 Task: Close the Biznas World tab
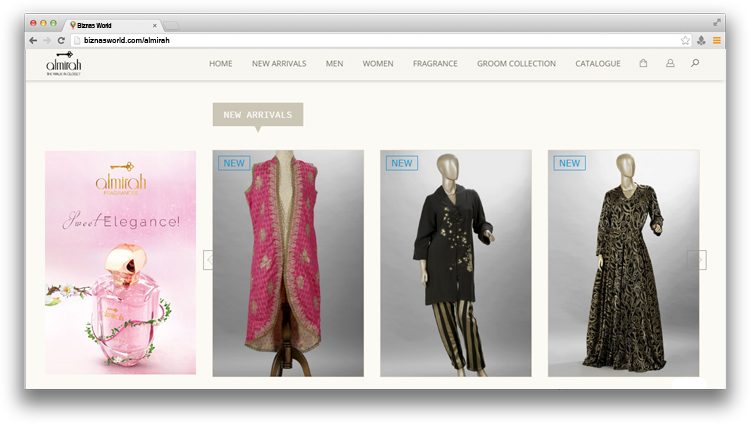coord(154,25)
